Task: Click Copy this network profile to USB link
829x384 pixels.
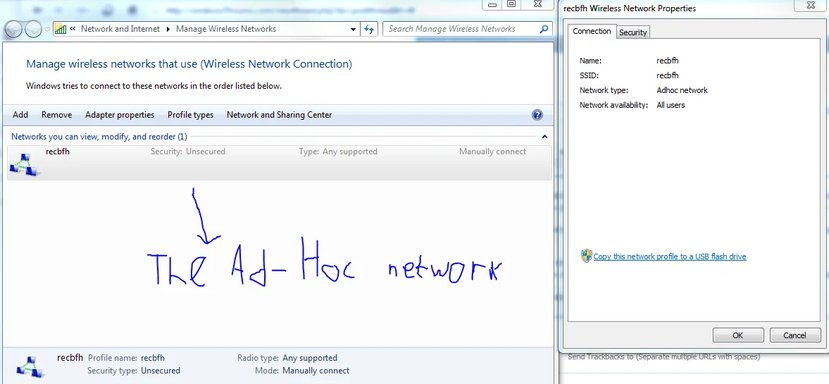Action: 669,257
